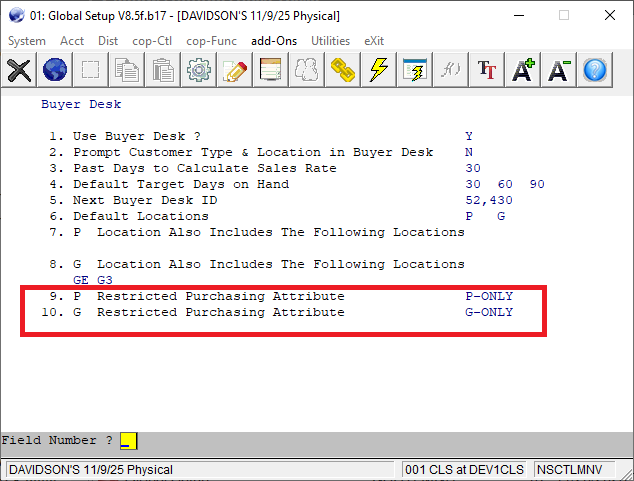Open the add-Ons menu
This screenshot has height=481, width=634.
coord(275,41)
